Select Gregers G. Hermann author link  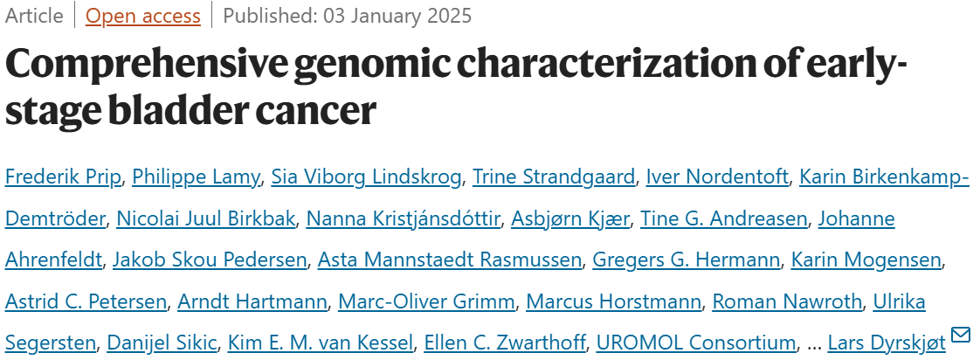tap(687, 260)
